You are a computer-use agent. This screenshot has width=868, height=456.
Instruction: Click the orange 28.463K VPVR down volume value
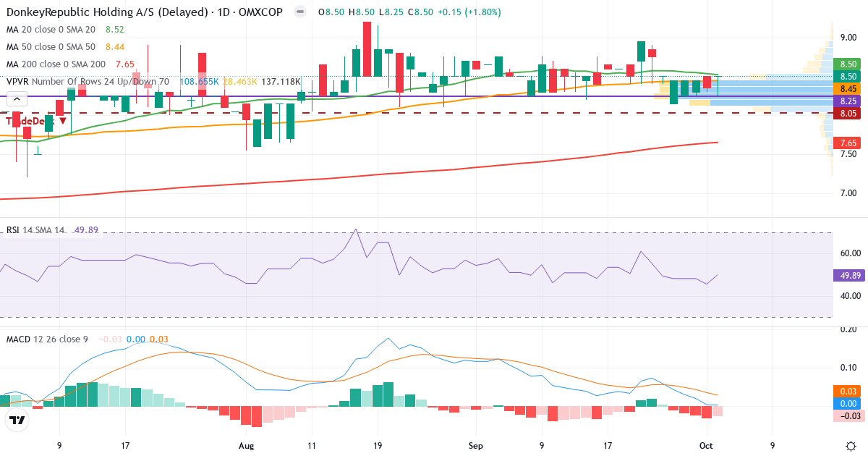pos(240,82)
